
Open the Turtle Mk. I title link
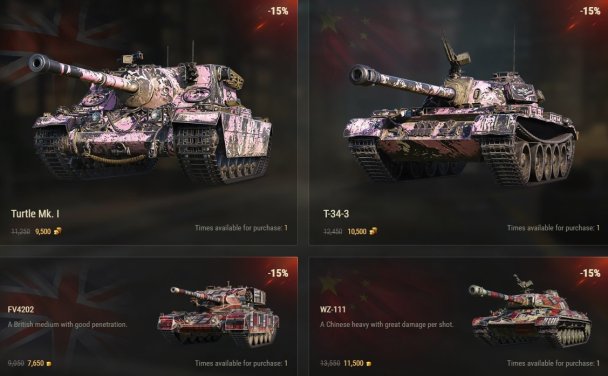click(x=35, y=214)
